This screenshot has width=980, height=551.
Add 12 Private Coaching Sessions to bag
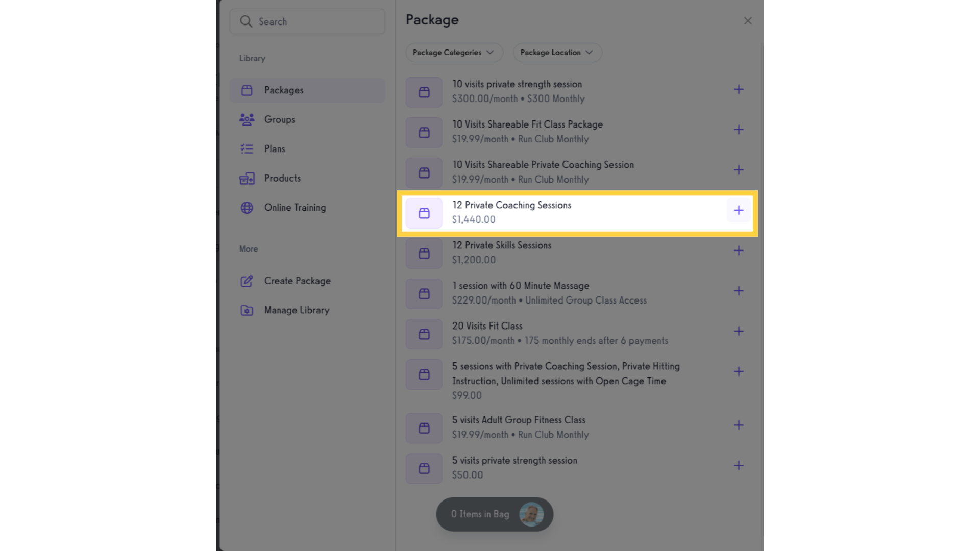point(739,210)
